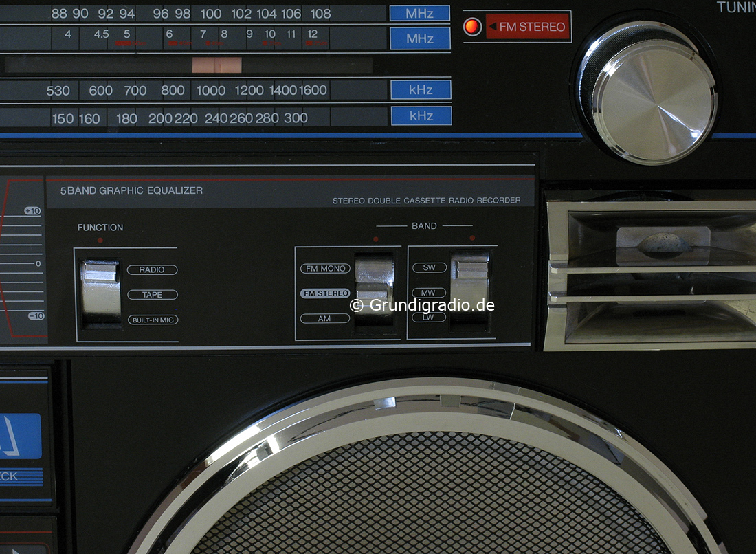This screenshot has height=554, width=756.
Task: Click the MHz badge beside the shortwave scale
Action: point(420,38)
